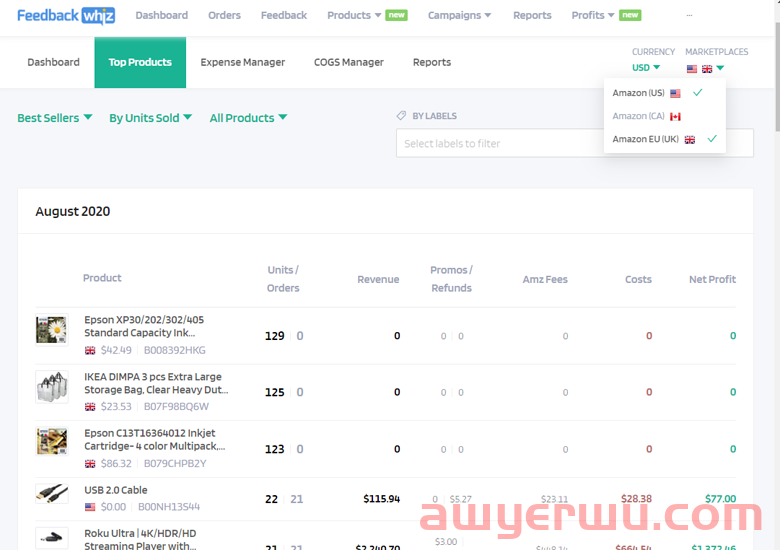Click the FeedbackWhiz logo
The width and height of the screenshot is (780, 550).
(67, 15)
